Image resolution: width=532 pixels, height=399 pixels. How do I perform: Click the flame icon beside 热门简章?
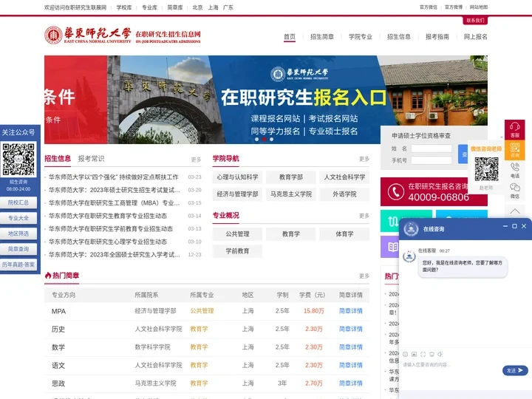click(x=48, y=275)
